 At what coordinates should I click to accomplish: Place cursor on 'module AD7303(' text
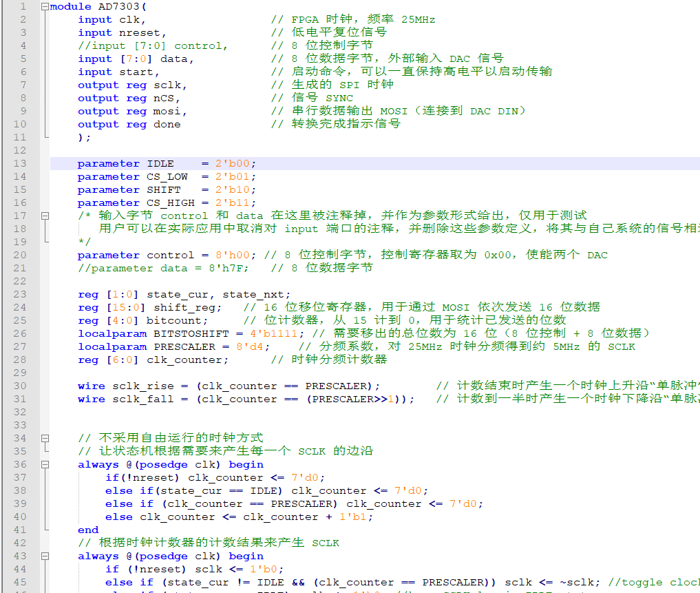[x=98, y=7]
